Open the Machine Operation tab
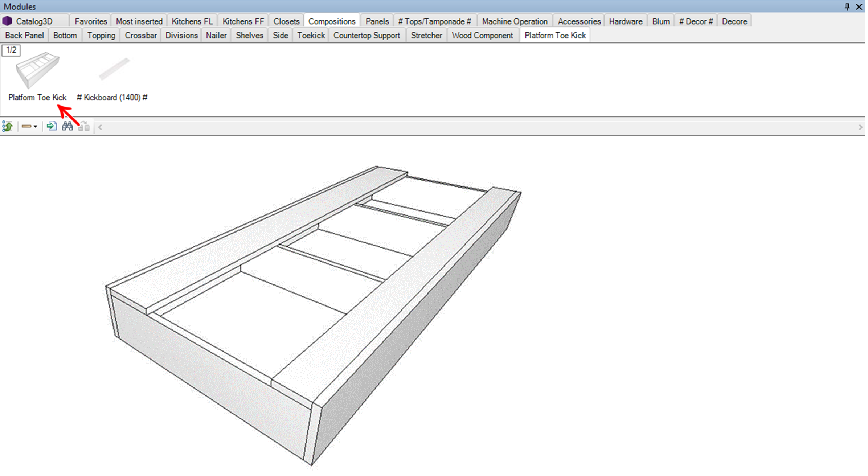Image resolution: width=868 pixels, height=476 pixels. 514,21
